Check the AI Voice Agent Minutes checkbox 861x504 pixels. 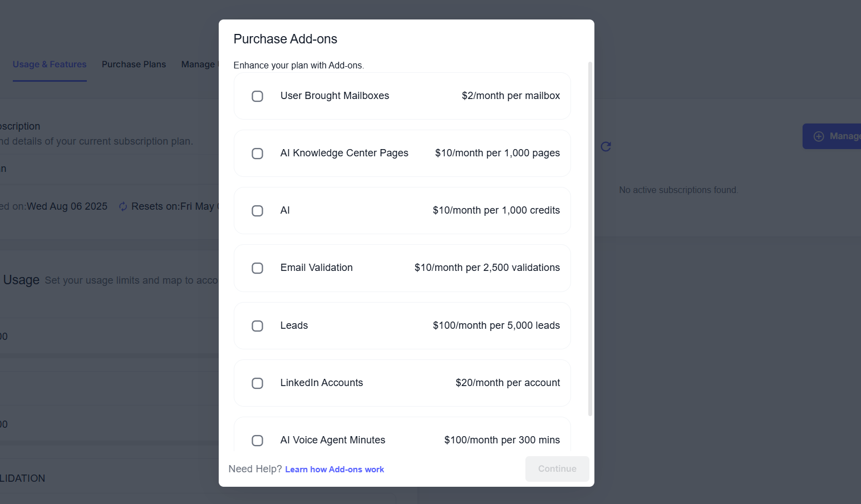(257, 441)
